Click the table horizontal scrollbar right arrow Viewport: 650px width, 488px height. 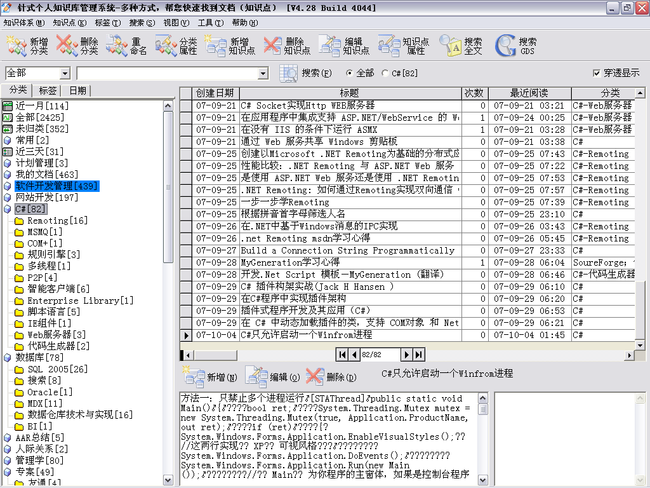630,355
